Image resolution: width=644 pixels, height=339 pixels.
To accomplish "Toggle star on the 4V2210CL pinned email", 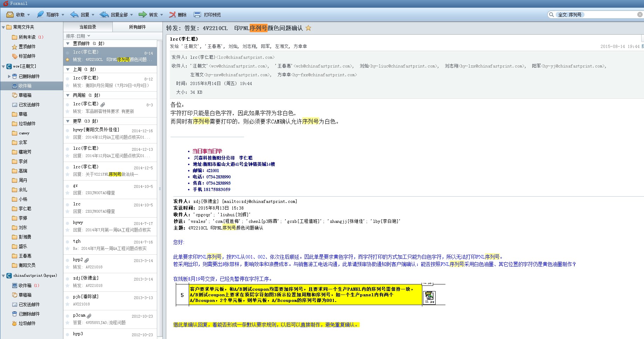I will (x=68, y=60).
